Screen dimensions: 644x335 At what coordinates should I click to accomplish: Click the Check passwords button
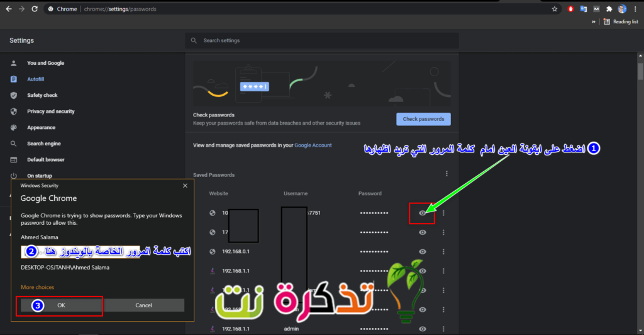[x=423, y=119]
